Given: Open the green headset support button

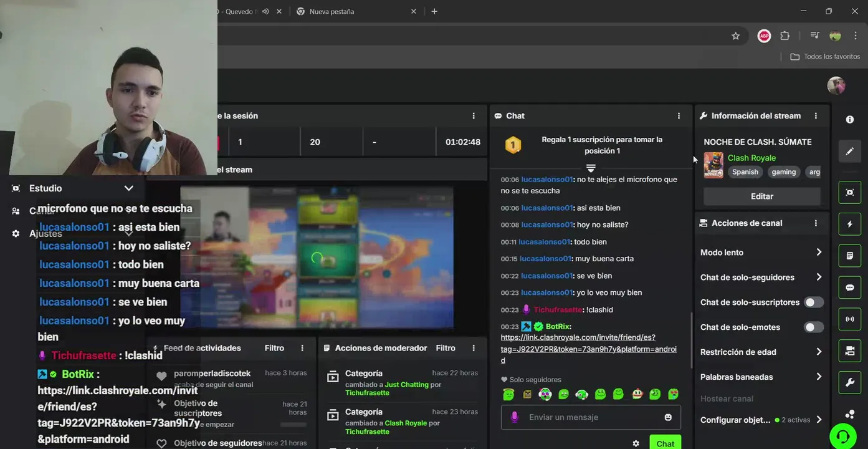Looking at the screenshot, I should [x=843, y=436].
